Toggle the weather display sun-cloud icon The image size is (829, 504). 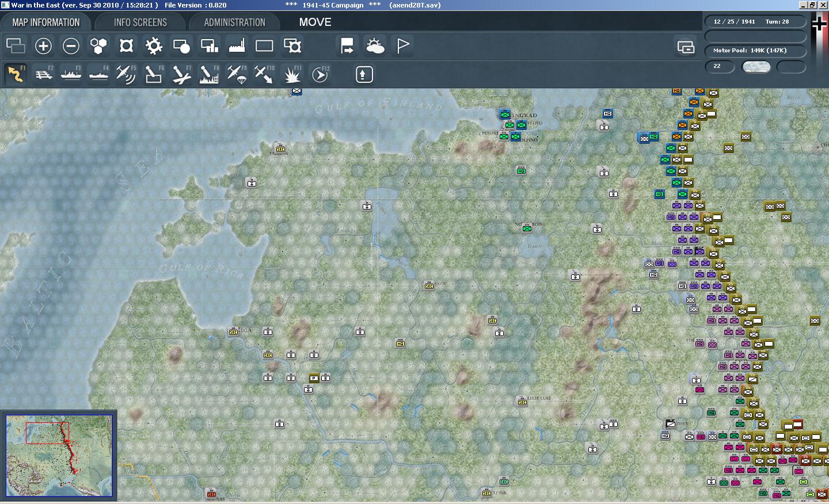[375, 45]
